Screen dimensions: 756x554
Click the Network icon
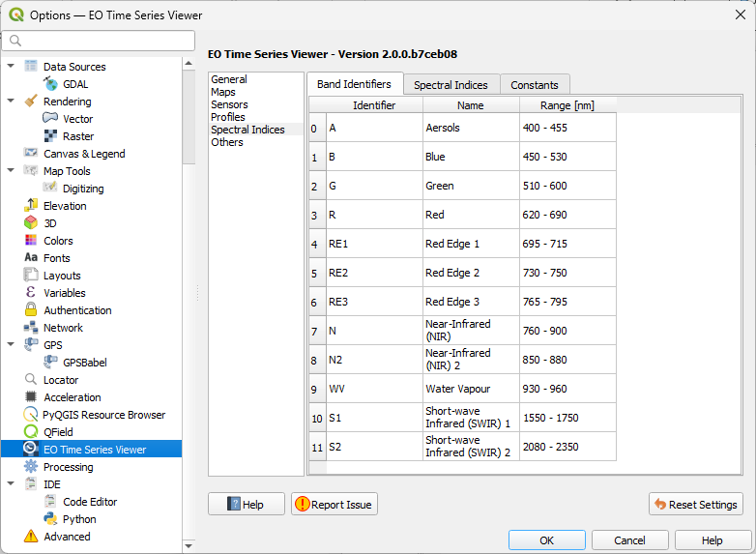31,328
